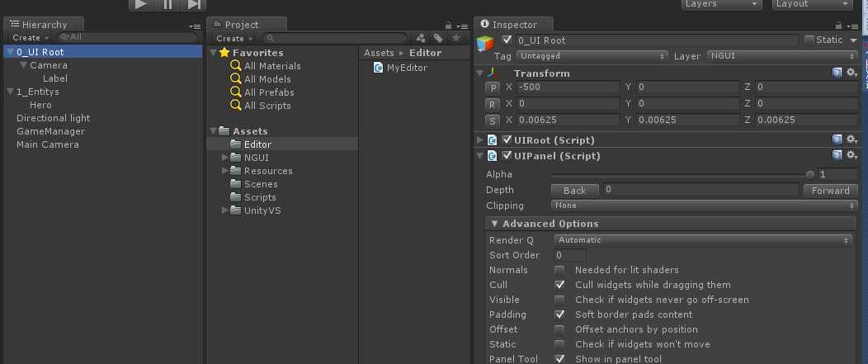
Task: Open the Clipping dropdown showing None
Action: pos(704,206)
